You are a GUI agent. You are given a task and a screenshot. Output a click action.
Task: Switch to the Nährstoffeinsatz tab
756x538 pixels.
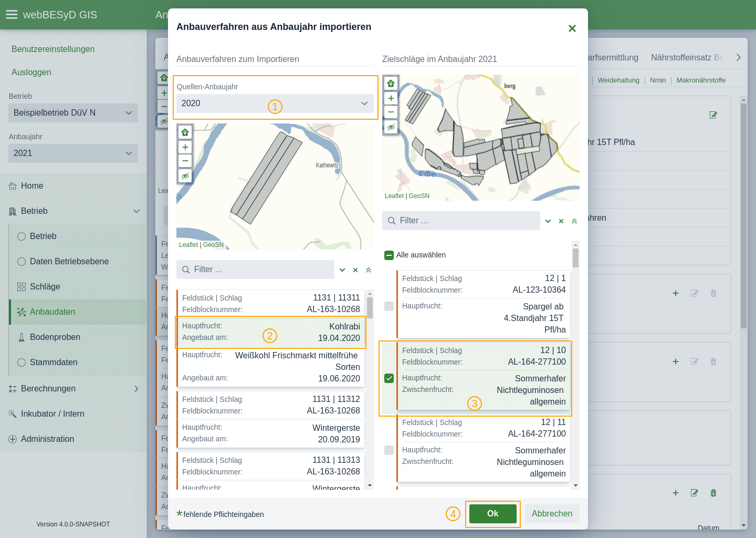pos(687,58)
